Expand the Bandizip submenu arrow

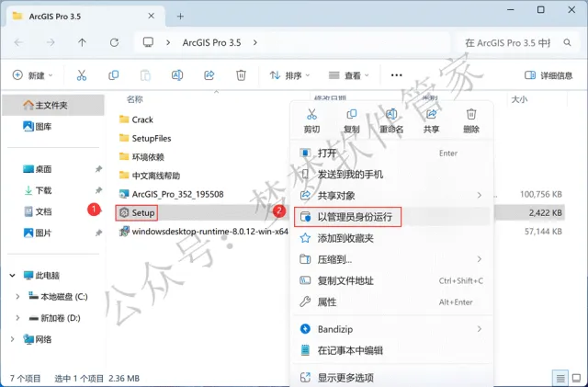click(480, 329)
